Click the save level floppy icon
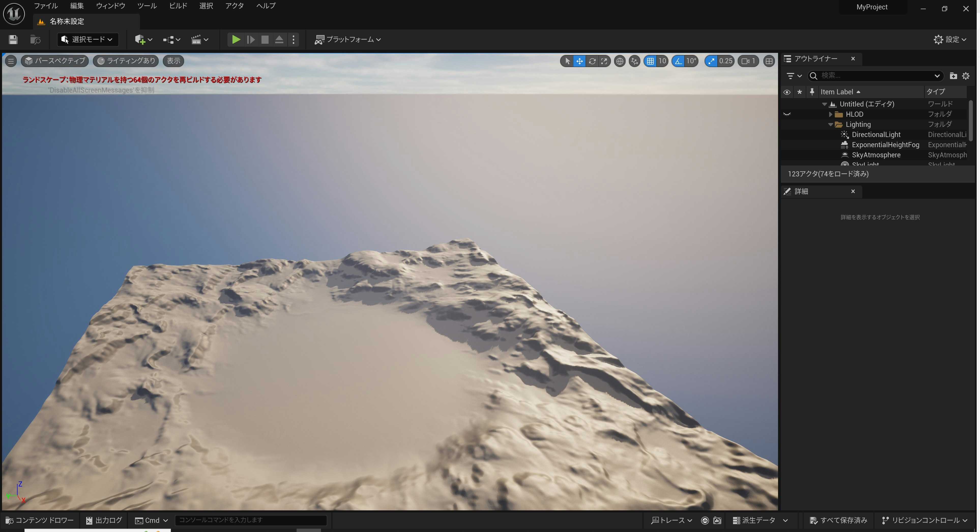The image size is (980, 532). [x=13, y=40]
